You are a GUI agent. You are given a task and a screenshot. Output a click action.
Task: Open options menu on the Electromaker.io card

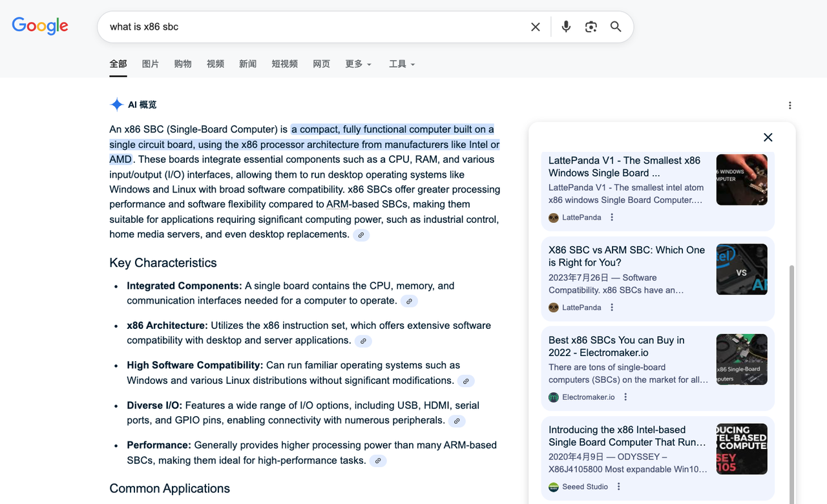pos(625,397)
